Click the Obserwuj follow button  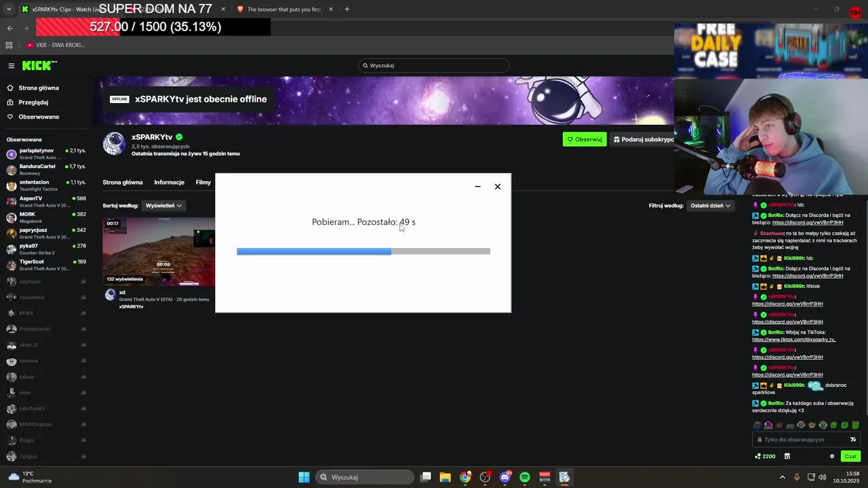coord(585,140)
